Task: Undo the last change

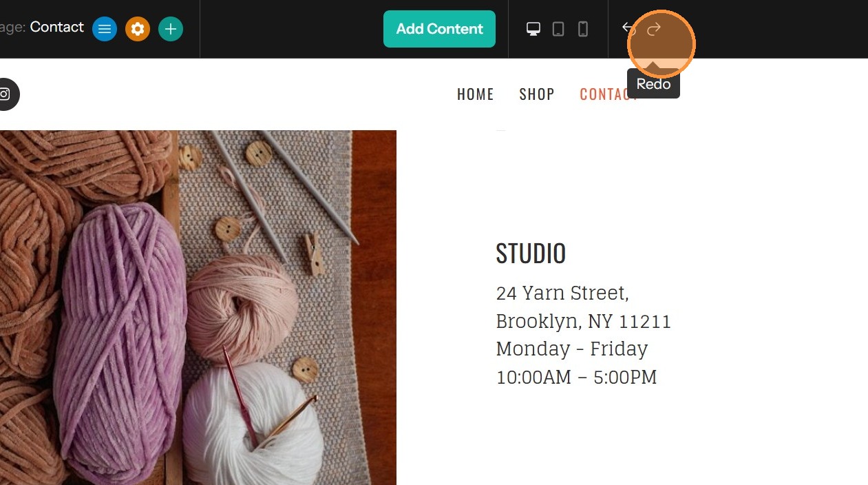Action: 628,28
